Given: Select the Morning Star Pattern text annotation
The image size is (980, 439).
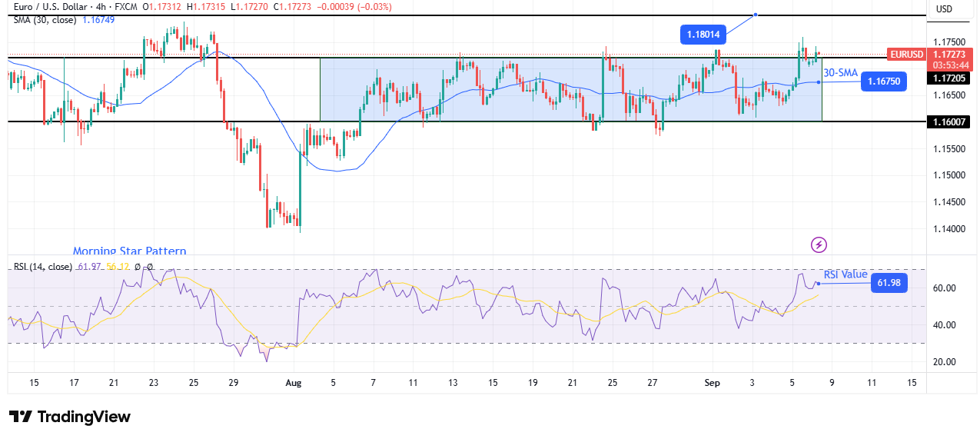Looking at the screenshot, I should [129, 251].
